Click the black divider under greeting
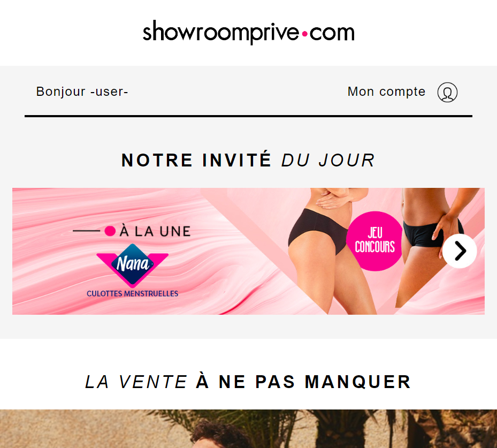This screenshot has width=497, height=448. [x=248, y=116]
